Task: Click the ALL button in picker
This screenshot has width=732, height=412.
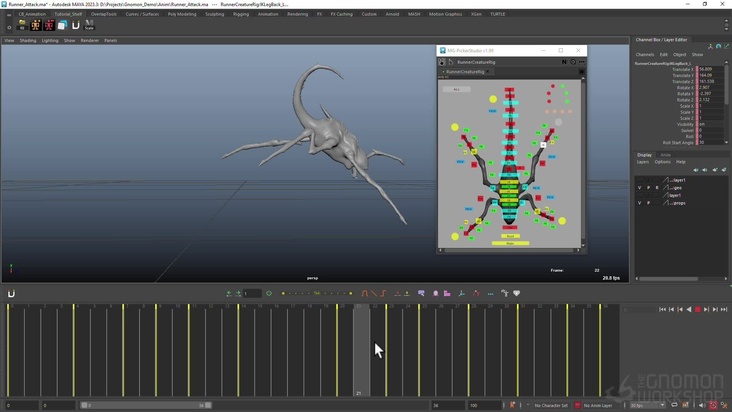Action: (456, 89)
